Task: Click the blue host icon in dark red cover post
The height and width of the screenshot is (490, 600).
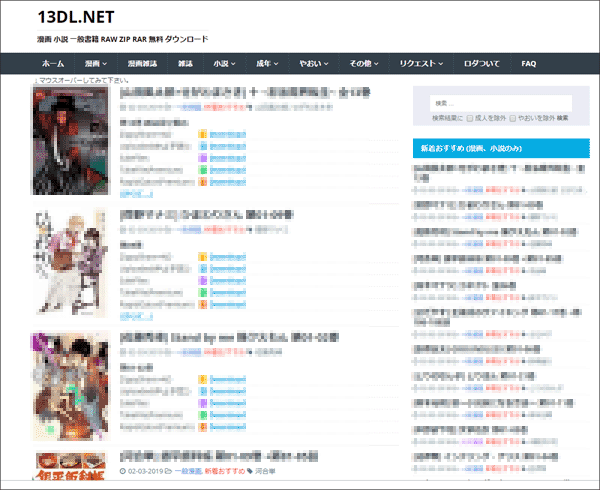Action: tap(202, 146)
